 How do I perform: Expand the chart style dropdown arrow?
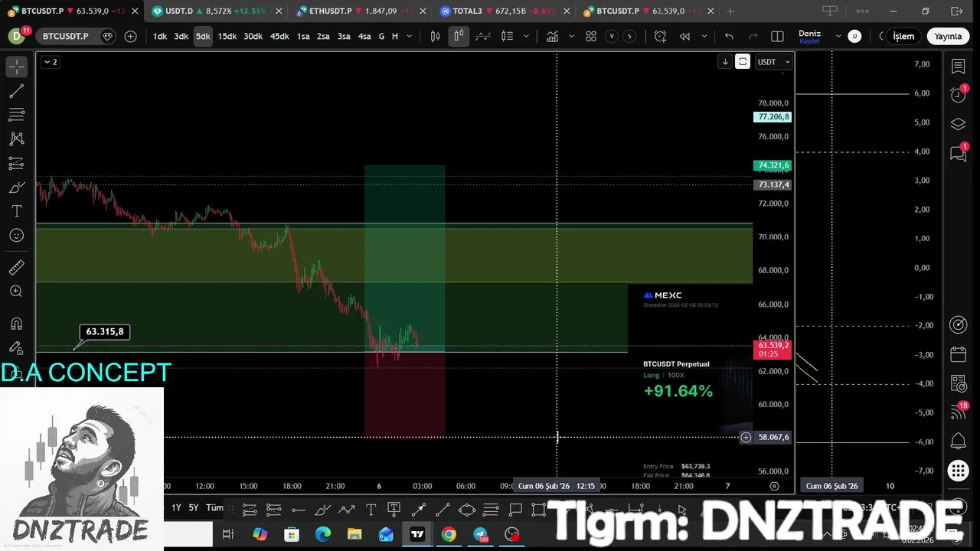[526, 37]
